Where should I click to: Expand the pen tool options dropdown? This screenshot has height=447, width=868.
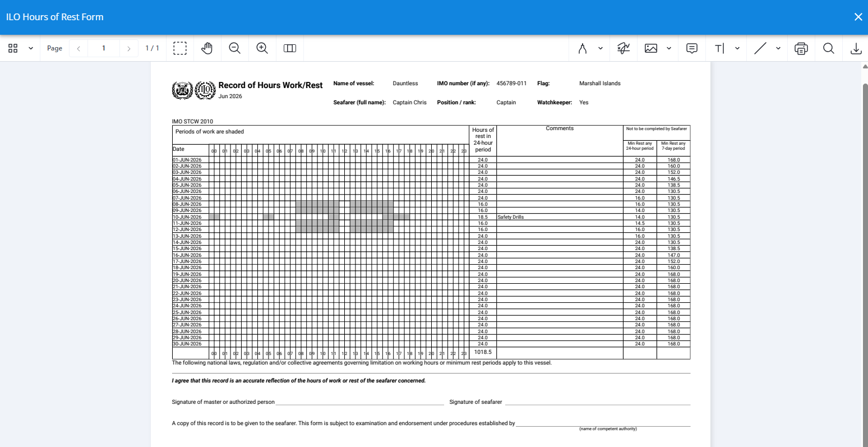601,48
